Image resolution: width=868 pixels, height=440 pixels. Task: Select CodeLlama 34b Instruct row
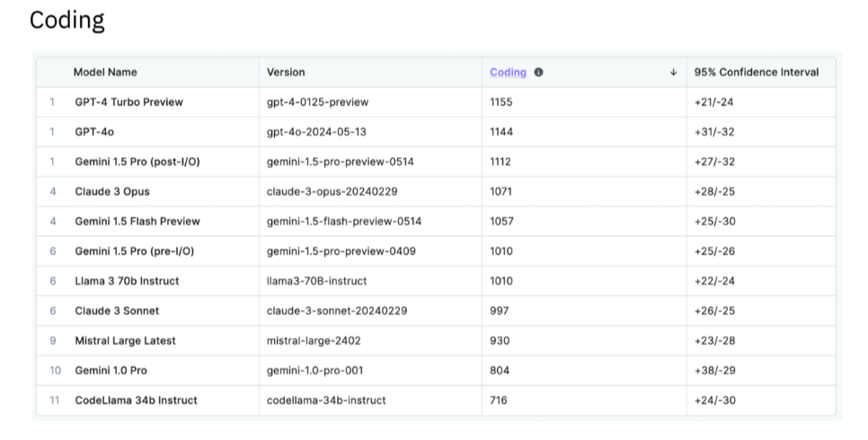pos(436,400)
